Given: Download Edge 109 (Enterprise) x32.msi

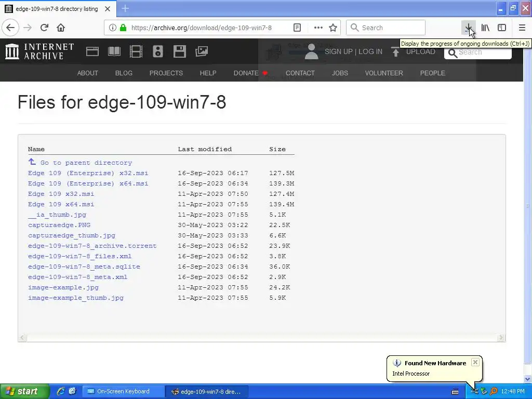Looking at the screenshot, I should pos(88,173).
